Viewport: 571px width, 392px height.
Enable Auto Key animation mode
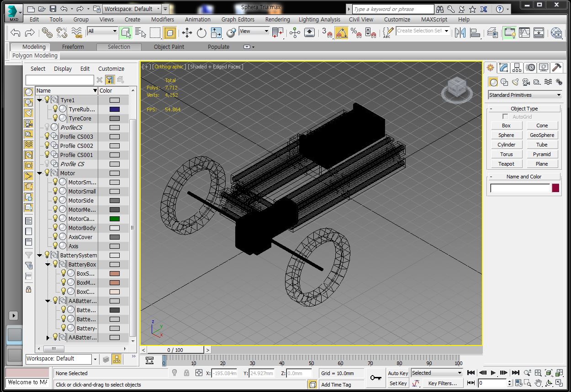click(x=397, y=373)
